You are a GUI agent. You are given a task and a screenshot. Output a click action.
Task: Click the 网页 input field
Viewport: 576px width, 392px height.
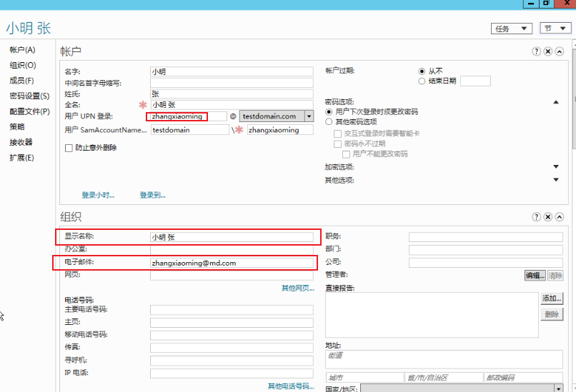tap(232, 276)
